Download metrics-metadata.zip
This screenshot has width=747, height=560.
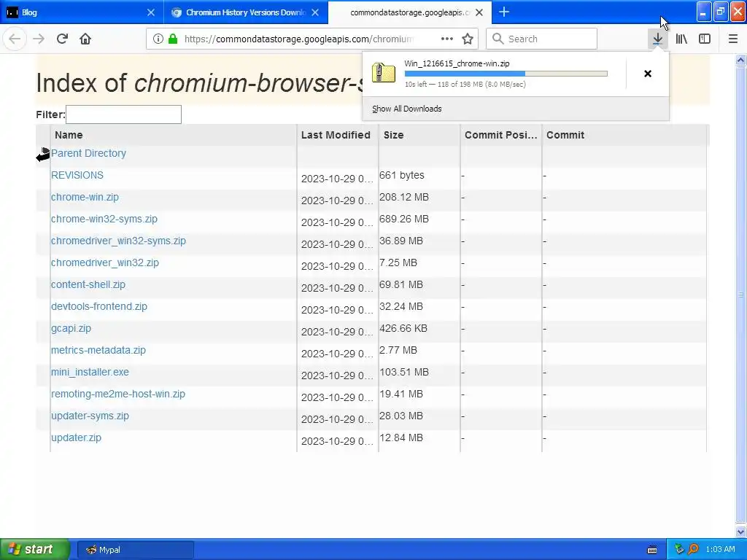click(x=98, y=351)
